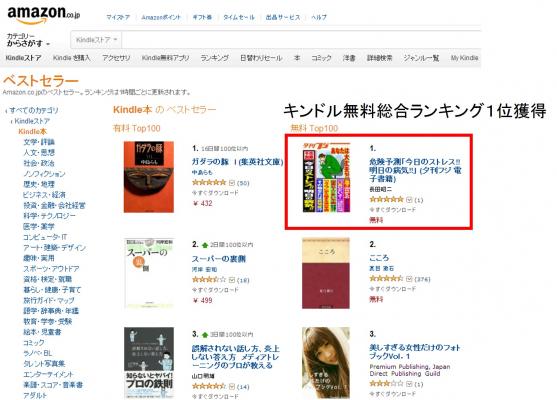Image resolution: width=557 pixels, height=400 pixels.
Task: Open the Kindleストア search category dropdown
Action: 96,40
